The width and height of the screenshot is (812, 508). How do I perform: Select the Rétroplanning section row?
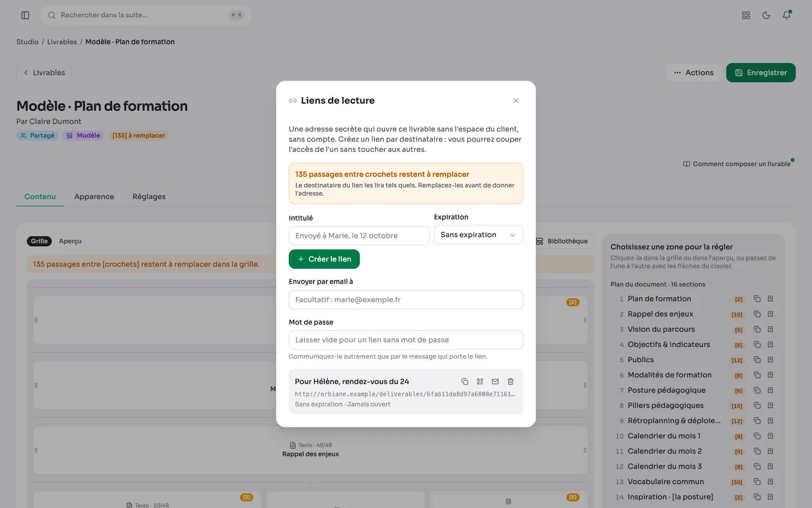pos(674,421)
